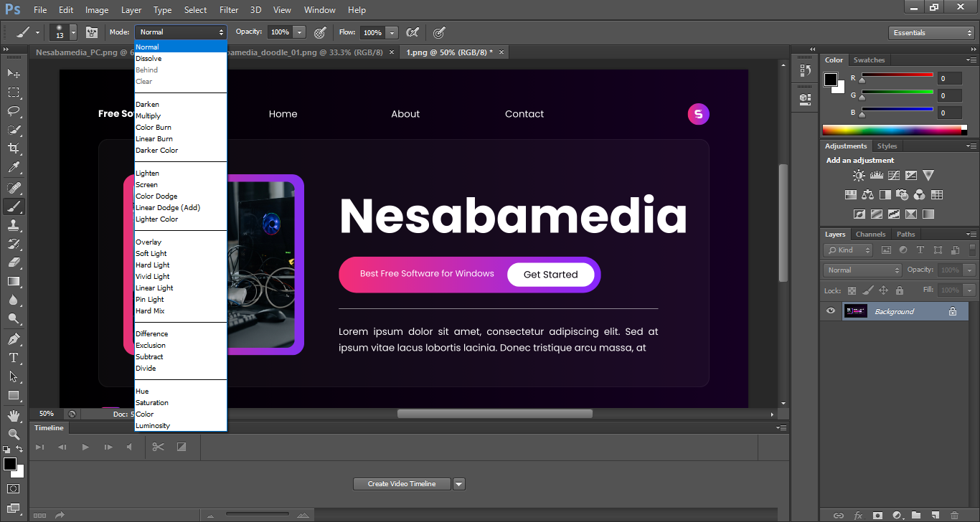
Task: Expand the Opacity slider dropdown arrow
Action: (x=299, y=32)
